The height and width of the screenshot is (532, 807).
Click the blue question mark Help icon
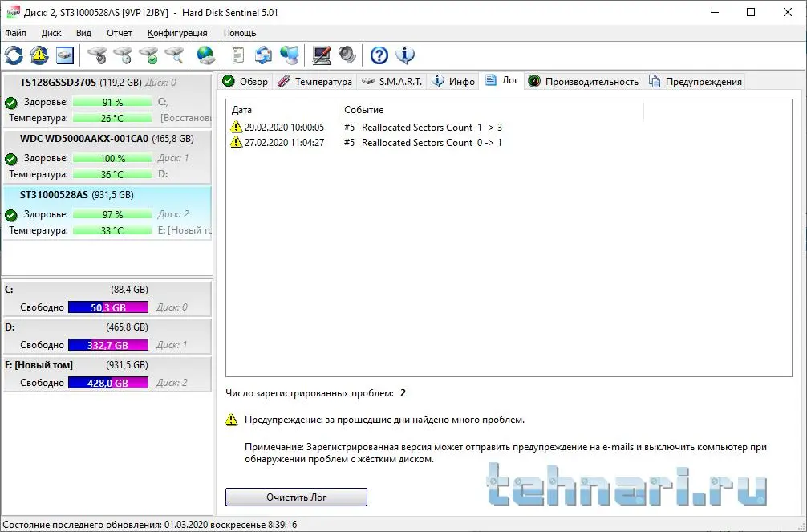click(x=379, y=55)
